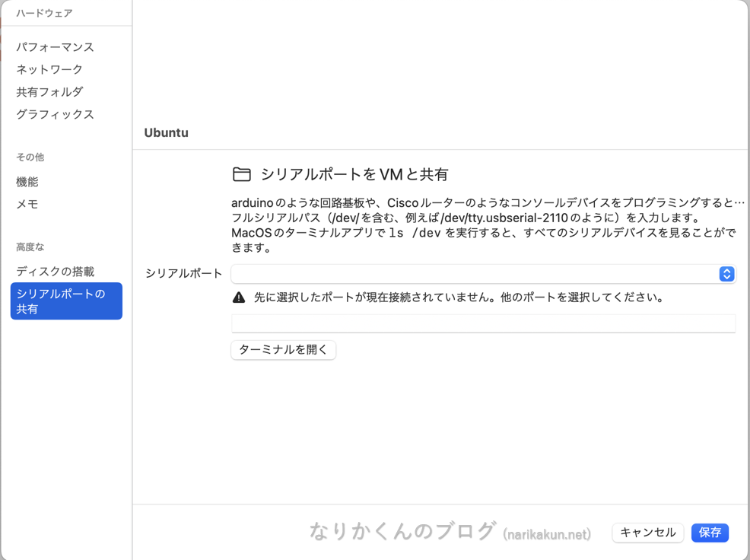The image size is (750, 560).
Task: Click the その他 section header
Action: point(30,157)
